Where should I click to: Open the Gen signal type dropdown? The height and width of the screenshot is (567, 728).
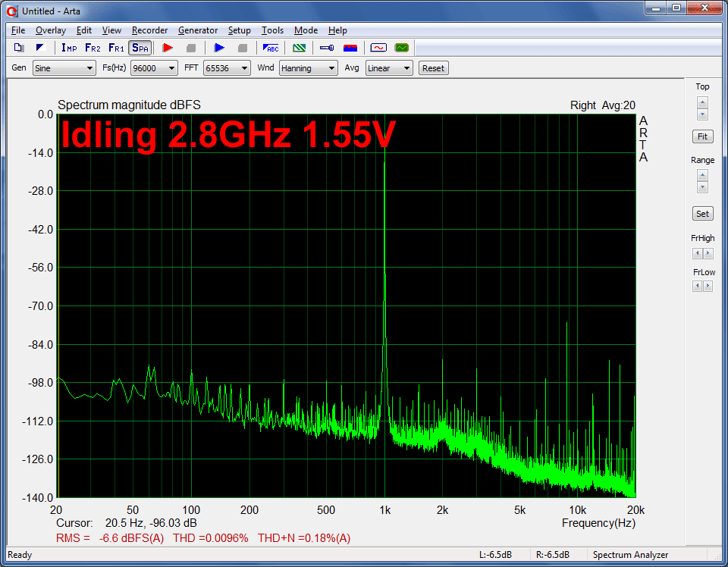click(64, 68)
